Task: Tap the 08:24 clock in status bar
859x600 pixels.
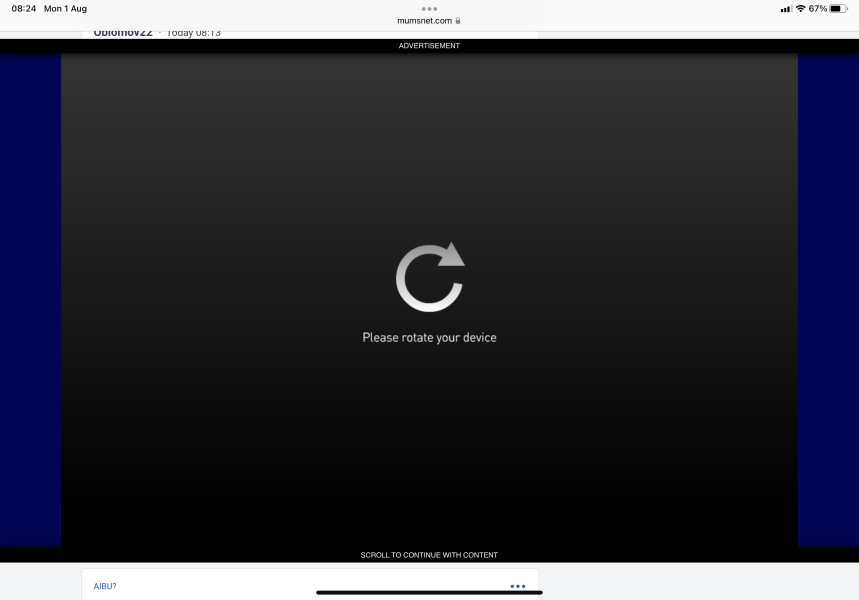Action: click(24, 9)
